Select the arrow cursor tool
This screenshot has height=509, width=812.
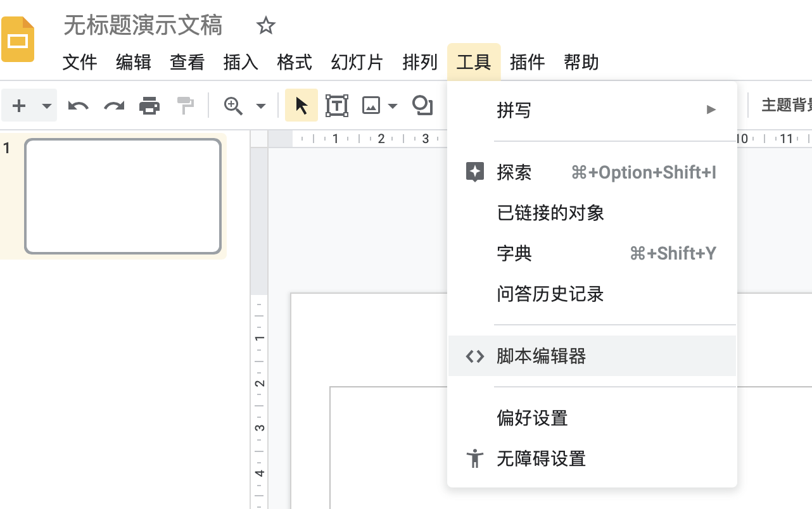(301, 105)
